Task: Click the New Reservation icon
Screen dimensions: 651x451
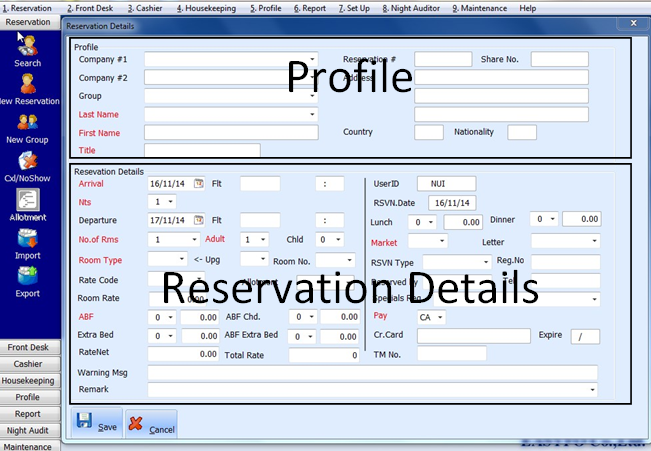Action: tap(28, 84)
